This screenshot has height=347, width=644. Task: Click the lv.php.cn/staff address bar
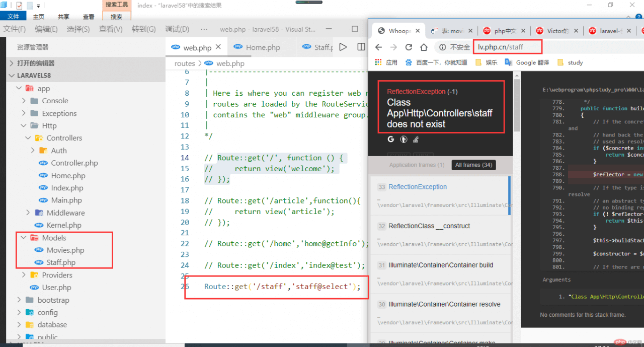507,47
